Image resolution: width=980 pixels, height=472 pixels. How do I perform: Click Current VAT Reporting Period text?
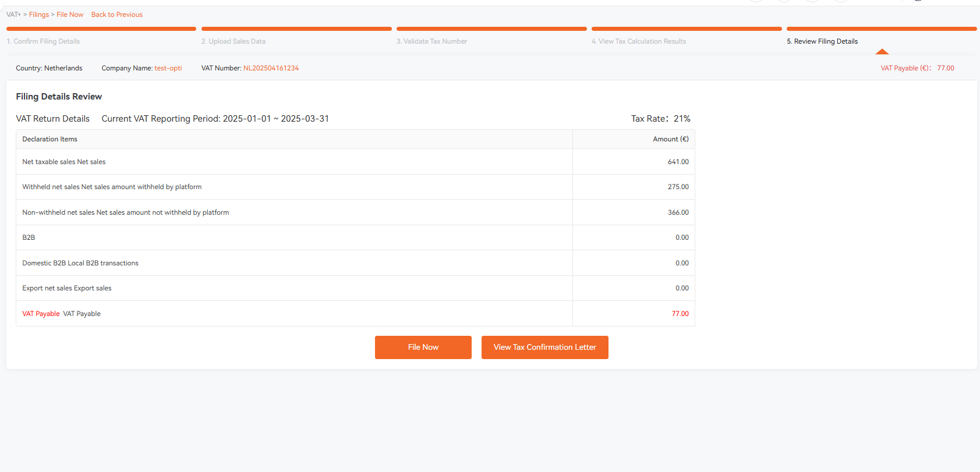(x=215, y=119)
